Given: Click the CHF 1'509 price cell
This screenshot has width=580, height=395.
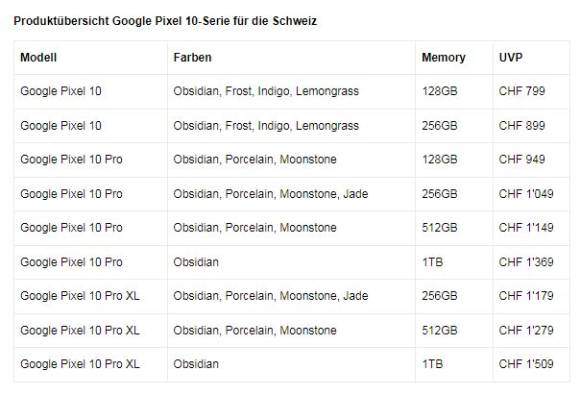Looking at the screenshot, I should click(526, 364).
